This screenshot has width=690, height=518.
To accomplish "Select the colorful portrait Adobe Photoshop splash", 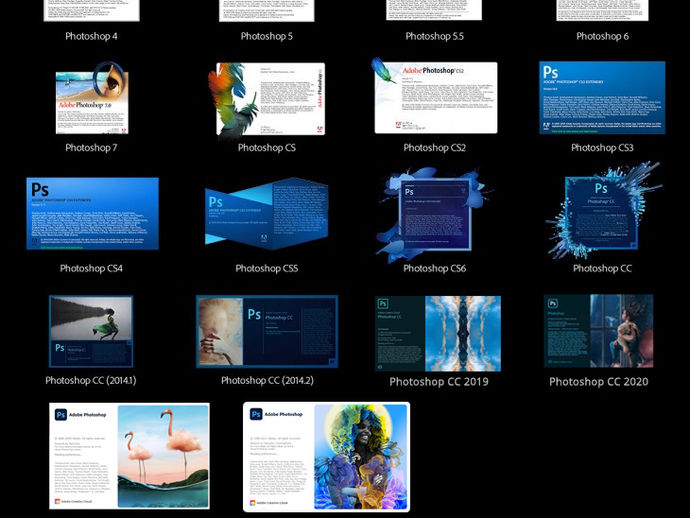I will coord(327,457).
